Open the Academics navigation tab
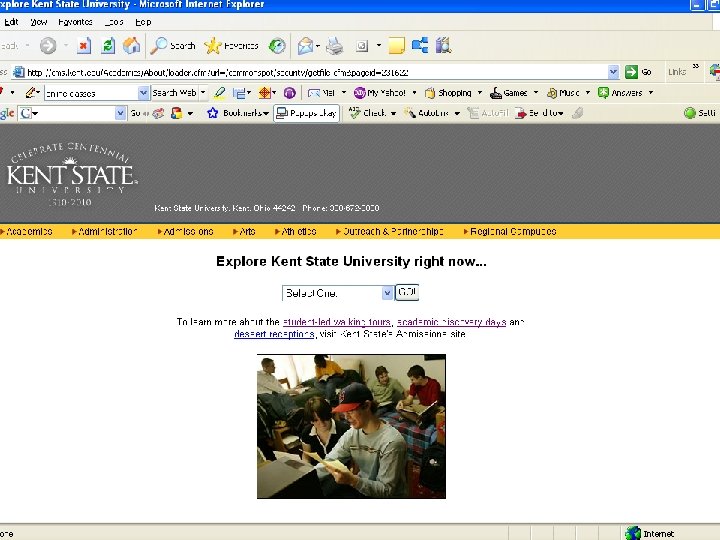The image size is (720, 540). coord(27,231)
